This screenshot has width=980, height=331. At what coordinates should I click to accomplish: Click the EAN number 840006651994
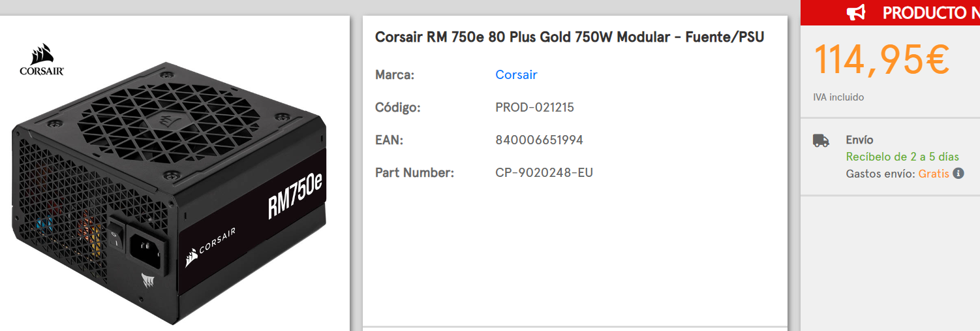[x=539, y=140]
